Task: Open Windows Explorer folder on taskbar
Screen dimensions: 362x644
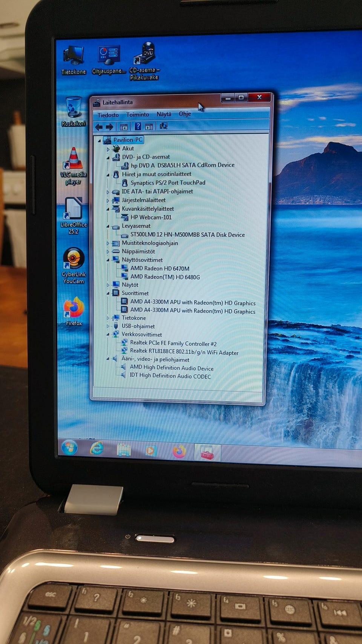Action: tap(124, 450)
